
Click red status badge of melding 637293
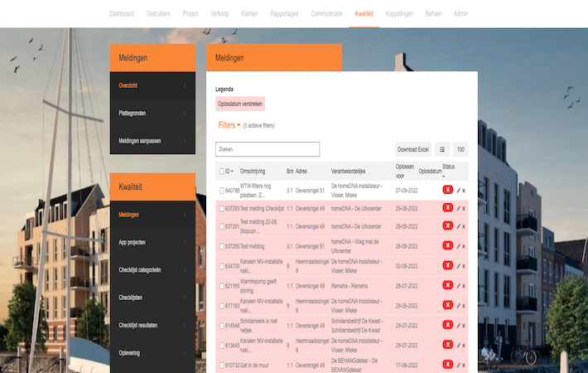pos(448,208)
